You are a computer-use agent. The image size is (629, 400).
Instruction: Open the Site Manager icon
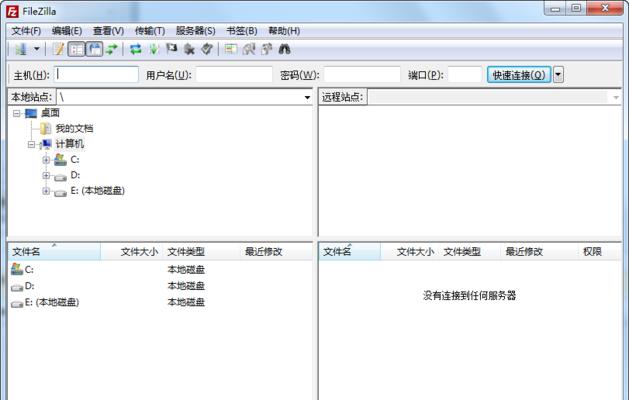point(21,49)
